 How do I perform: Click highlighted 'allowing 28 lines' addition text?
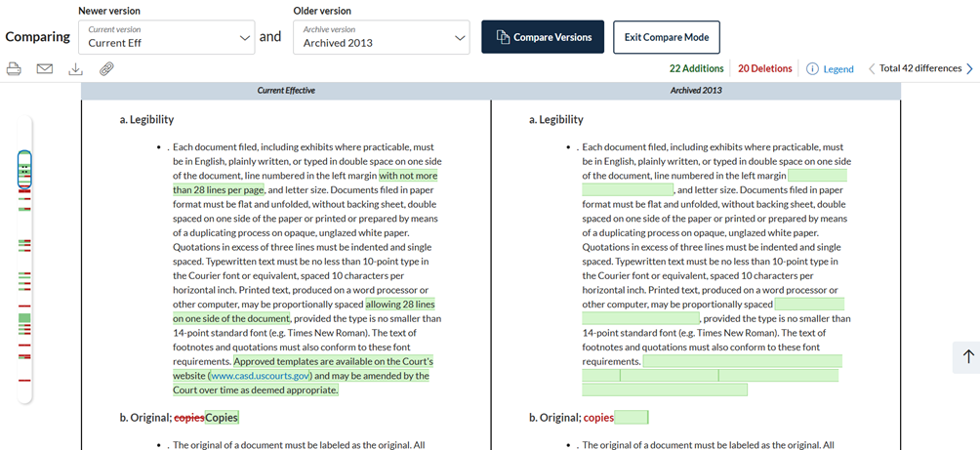coord(400,305)
